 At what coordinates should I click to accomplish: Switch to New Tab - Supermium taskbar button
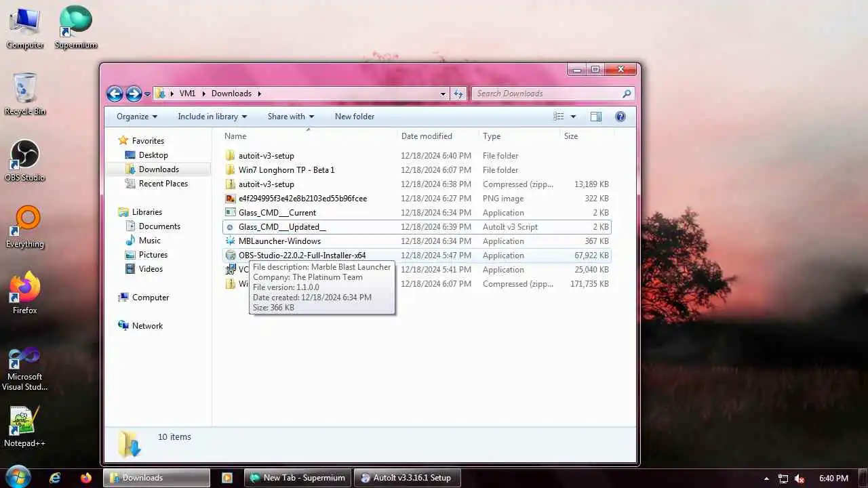point(298,478)
